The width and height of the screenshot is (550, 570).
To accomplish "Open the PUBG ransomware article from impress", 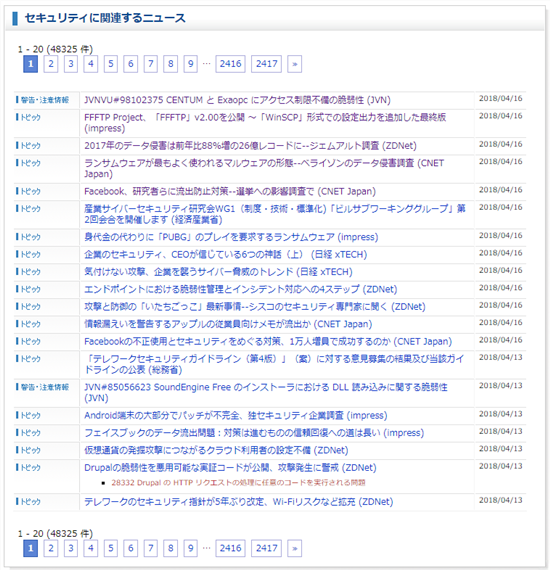I will (231, 237).
